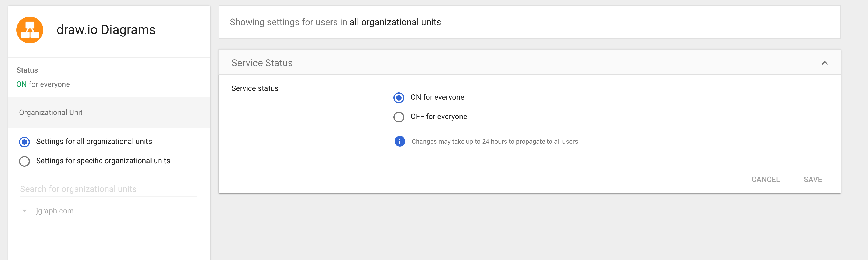Collapse the Service Status section chevron
Viewport: 868px width, 260px height.
pos(825,63)
